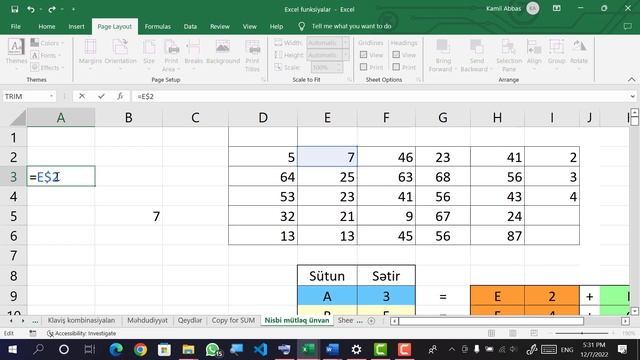Click the Background image icon
Screen dimensions: 640x360
(223, 47)
